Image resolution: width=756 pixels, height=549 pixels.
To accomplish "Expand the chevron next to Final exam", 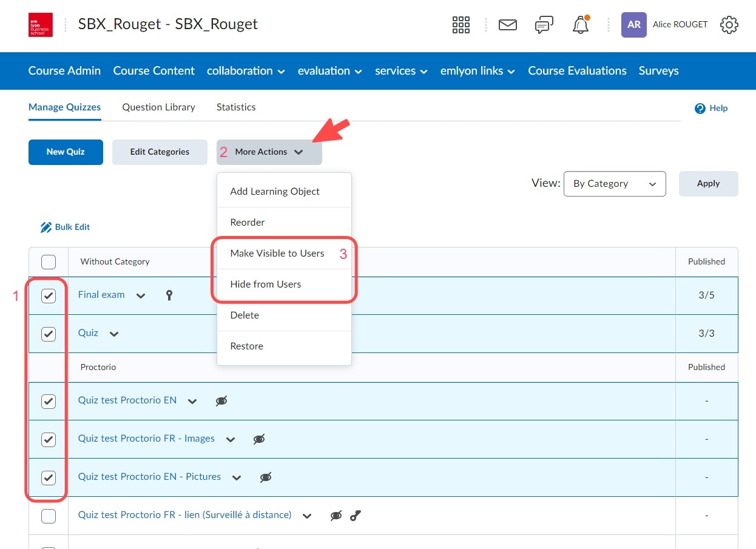I will tap(141, 296).
